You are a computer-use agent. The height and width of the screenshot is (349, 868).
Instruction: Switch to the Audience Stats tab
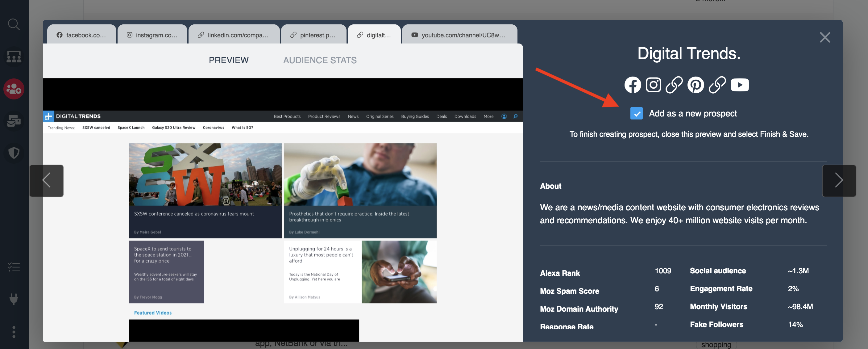319,60
